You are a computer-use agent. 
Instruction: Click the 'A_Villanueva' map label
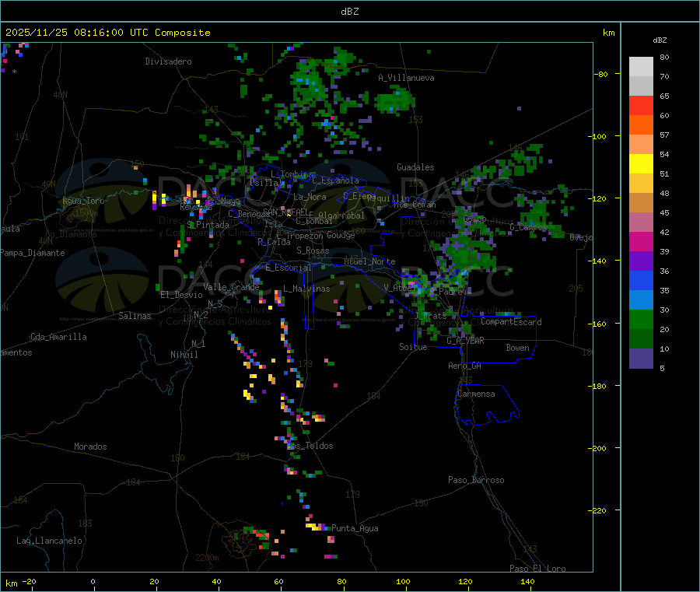pos(406,78)
